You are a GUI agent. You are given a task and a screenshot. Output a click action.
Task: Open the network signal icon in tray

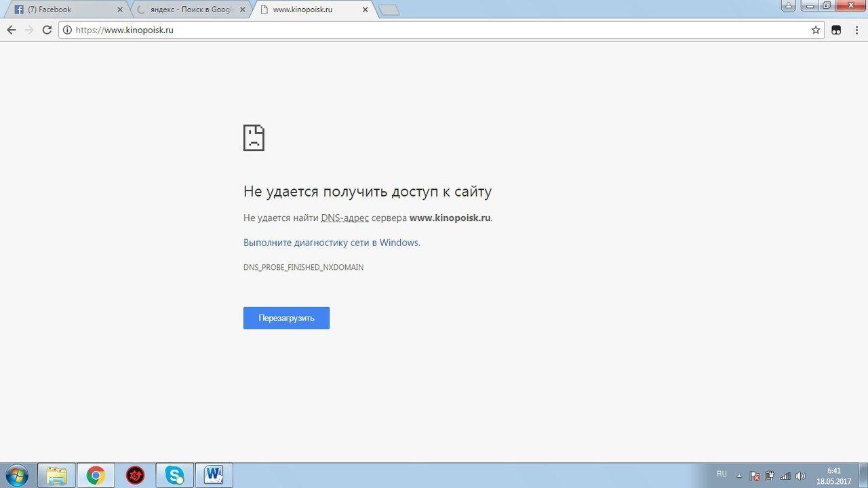pyautogui.click(x=785, y=476)
